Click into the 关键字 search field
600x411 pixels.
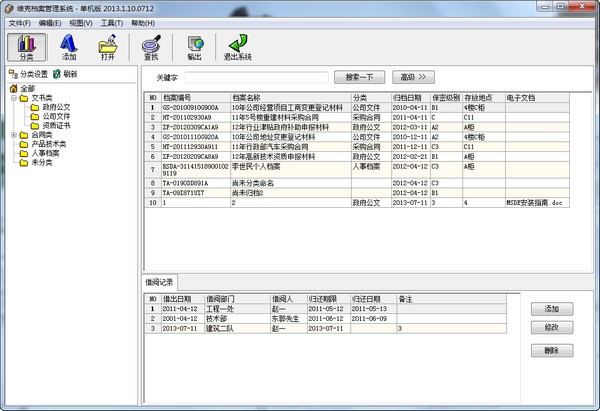click(256, 76)
